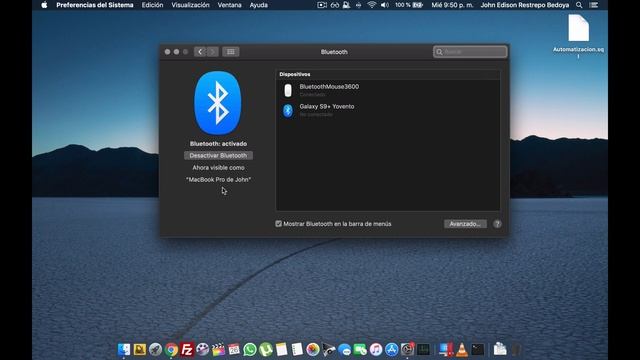Open the Ventana menu

point(229,5)
